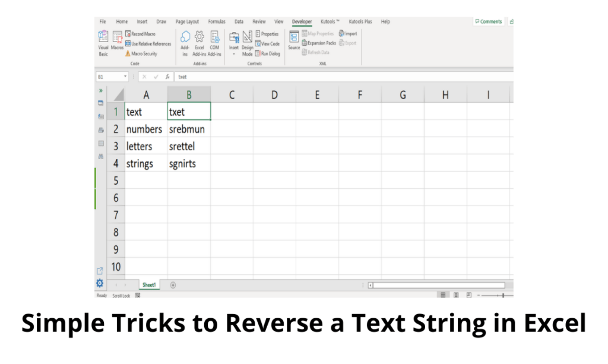Screen dimensions: 608x364
Task: Open the Visual Basic editor
Action: coord(103,40)
